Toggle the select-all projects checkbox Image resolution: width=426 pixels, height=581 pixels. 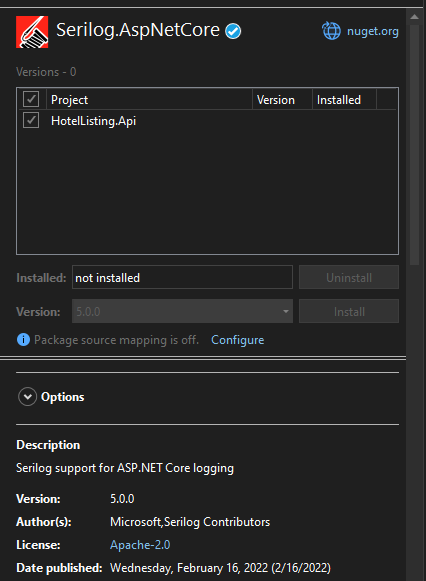31,99
